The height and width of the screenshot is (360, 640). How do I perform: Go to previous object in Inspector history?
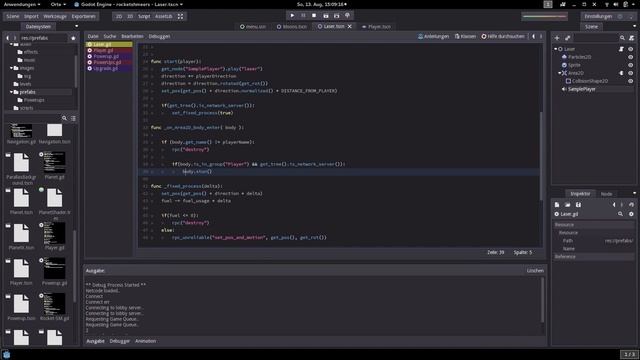[613, 205]
